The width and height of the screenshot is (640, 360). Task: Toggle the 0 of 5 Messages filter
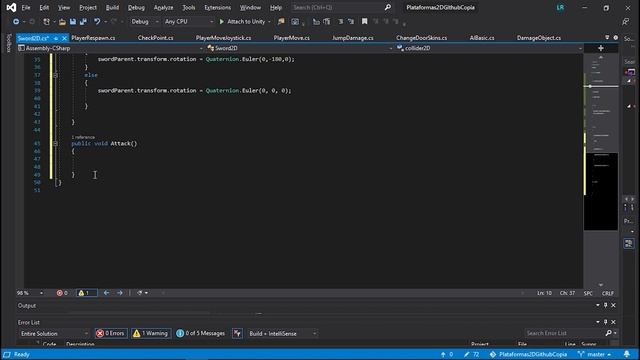[201, 333]
